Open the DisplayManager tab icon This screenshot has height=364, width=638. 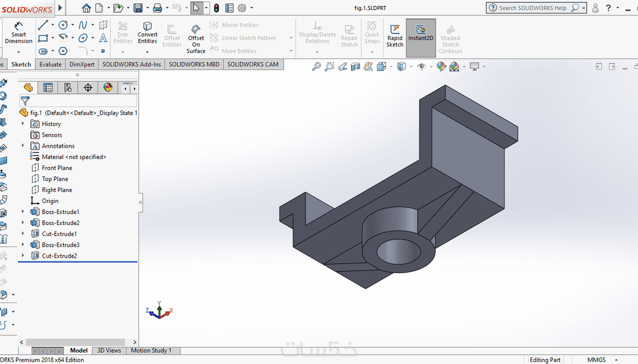(x=108, y=88)
